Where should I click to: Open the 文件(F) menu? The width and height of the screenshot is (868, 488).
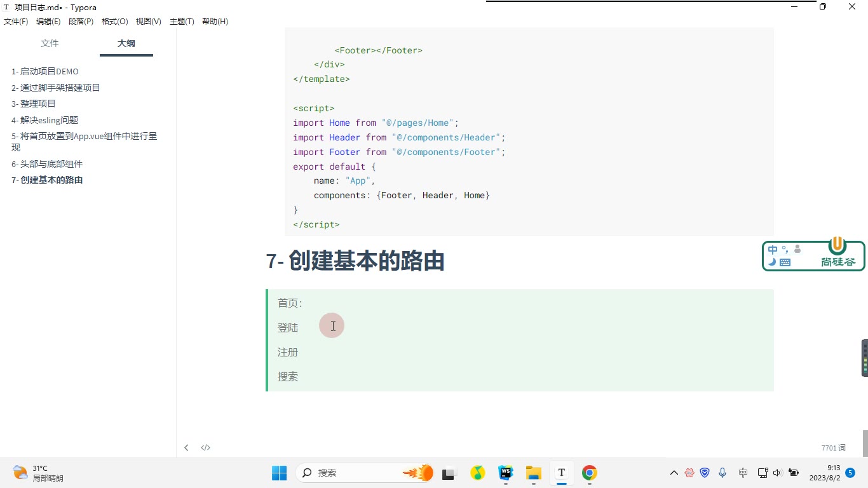(x=16, y=22)
